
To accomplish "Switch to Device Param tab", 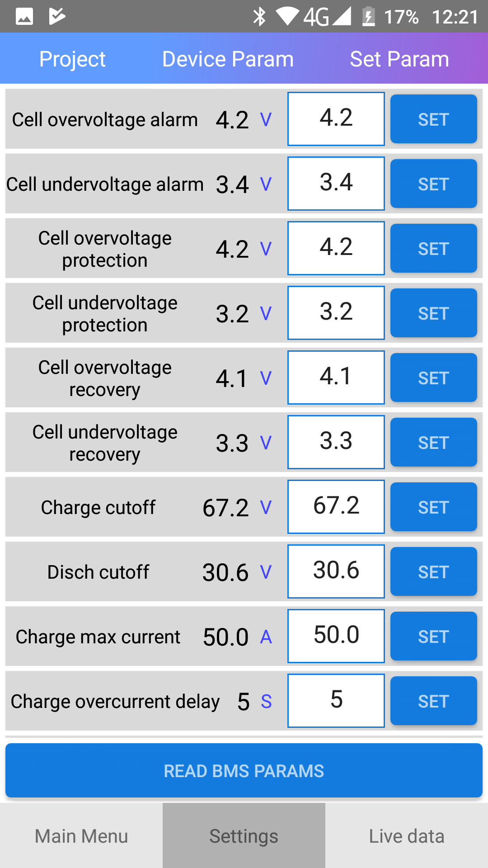I will tap(228, 59).
